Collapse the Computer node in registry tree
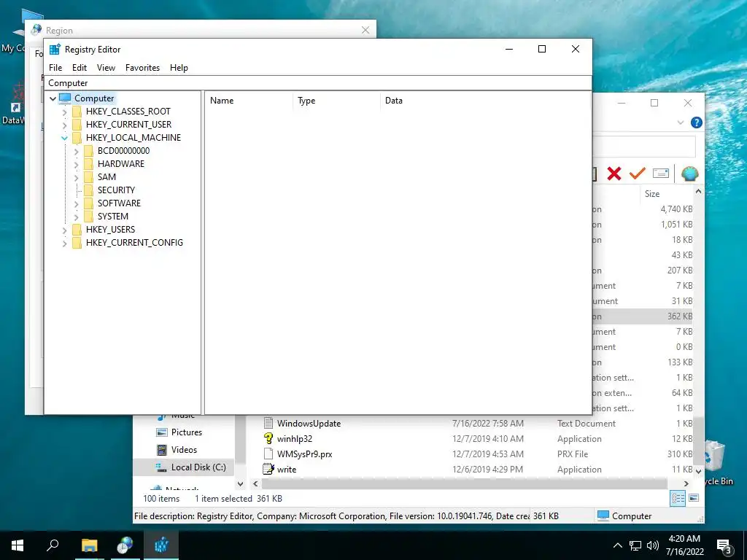This screenshot has height=560, width=747. 53,98
